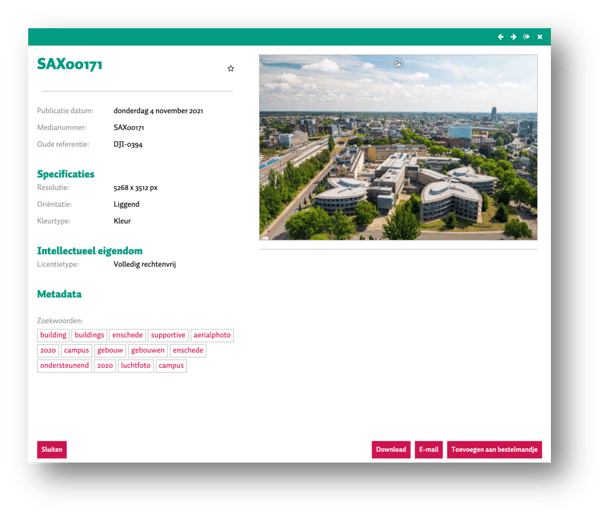
Task: Select the 'ondersteunend' keyword tag
Action: tap(64, 366)
